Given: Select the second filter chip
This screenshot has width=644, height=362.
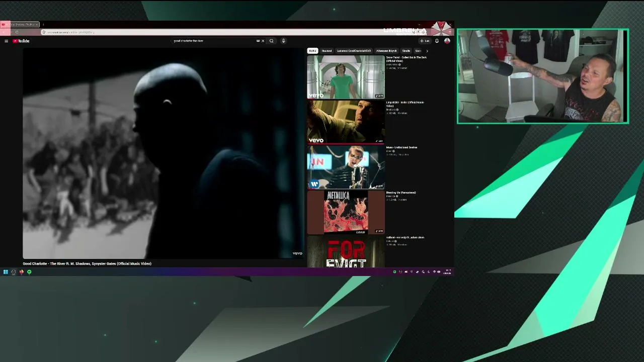Looking at the screenshot, I should coord(327,51).
